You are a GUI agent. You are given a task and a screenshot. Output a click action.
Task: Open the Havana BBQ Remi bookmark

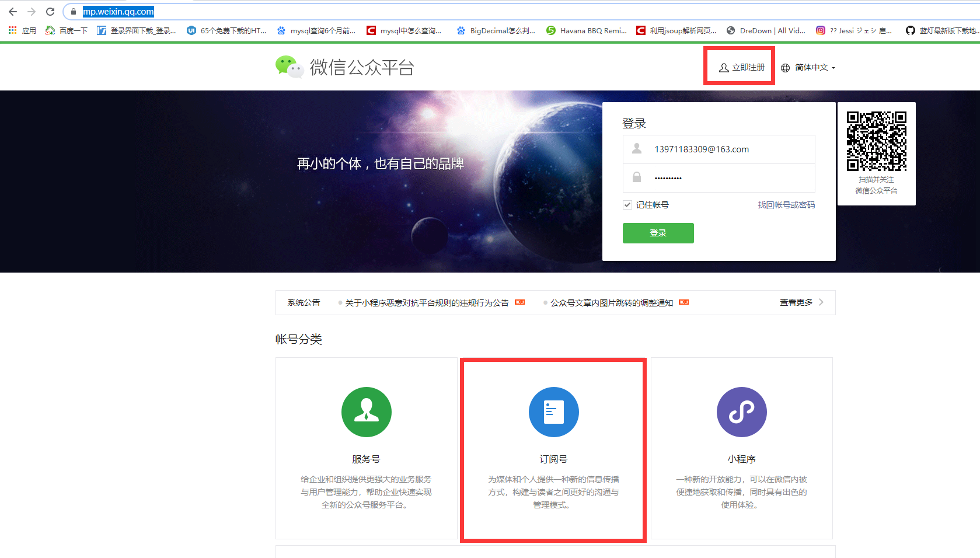click(587, 30)
